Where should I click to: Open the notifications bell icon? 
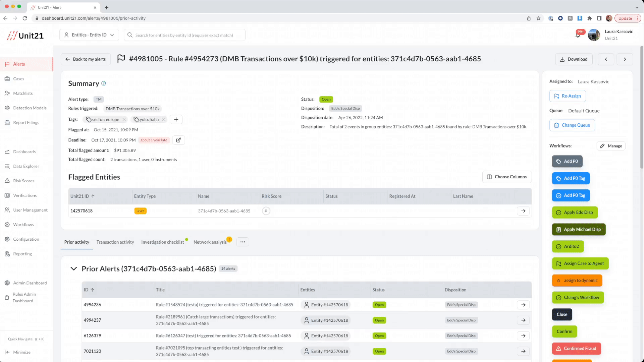[578, 35]
